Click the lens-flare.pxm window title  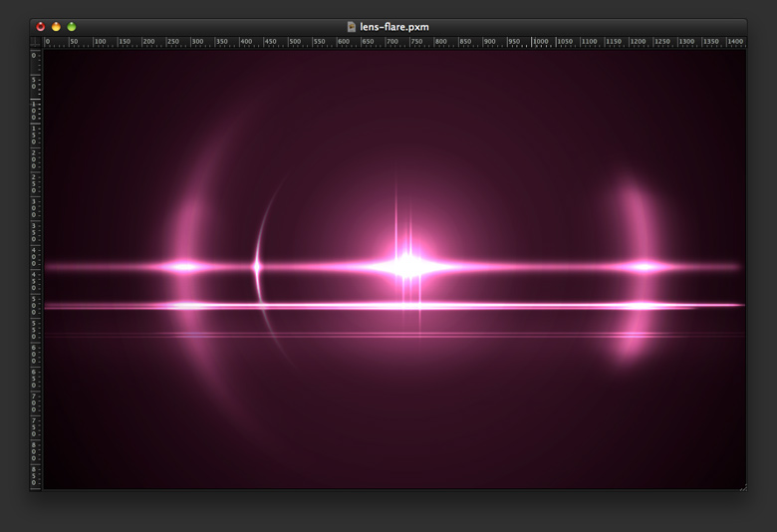click(x=393, y=27)
